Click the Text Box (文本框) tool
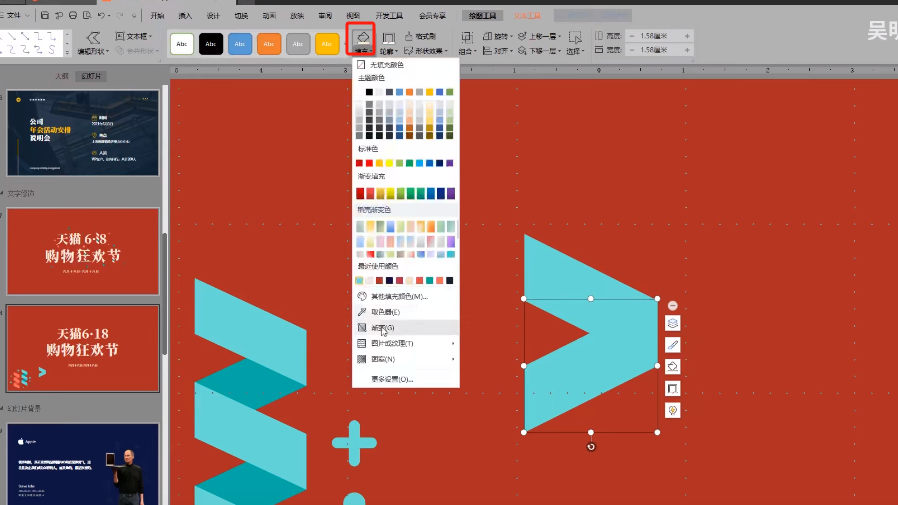 click(x=133, y=36)
